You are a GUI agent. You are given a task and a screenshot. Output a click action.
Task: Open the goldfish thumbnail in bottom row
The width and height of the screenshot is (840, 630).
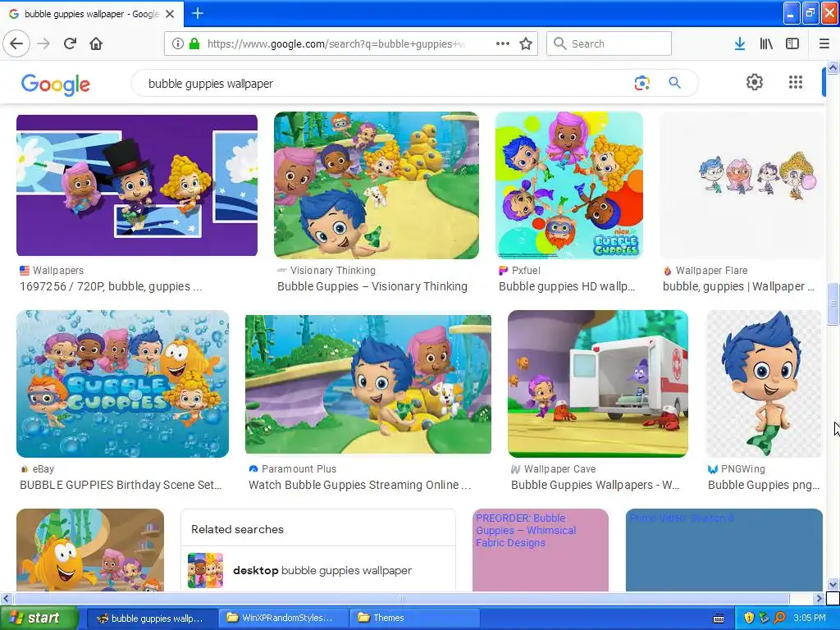[x=90, y=550]
